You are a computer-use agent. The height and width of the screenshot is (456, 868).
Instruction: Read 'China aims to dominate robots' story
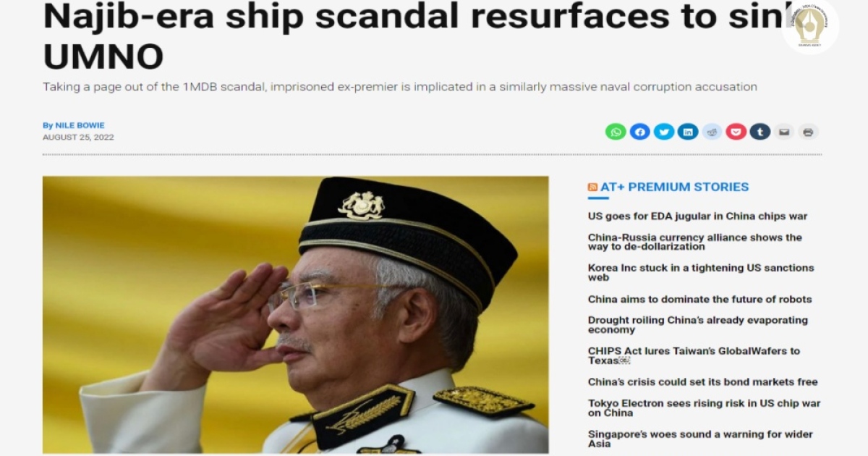click(x=699, y=299)
